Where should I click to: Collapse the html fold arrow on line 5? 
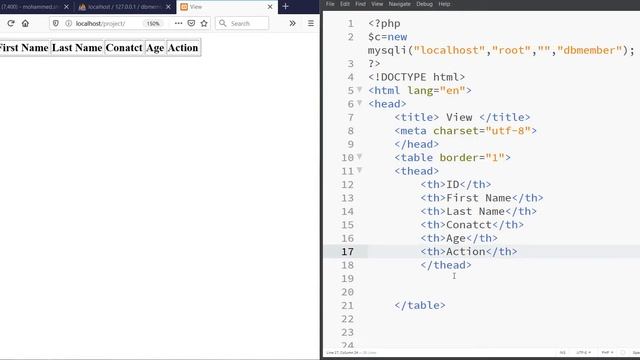click(360, 89)
